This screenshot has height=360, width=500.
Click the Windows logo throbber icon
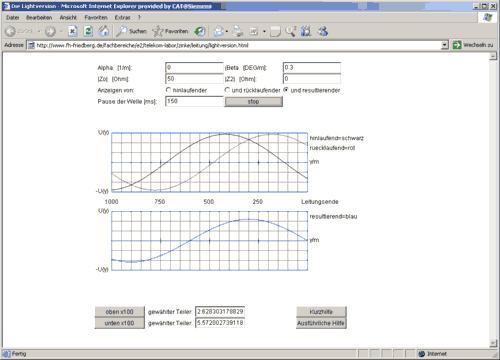coord(487,17)
